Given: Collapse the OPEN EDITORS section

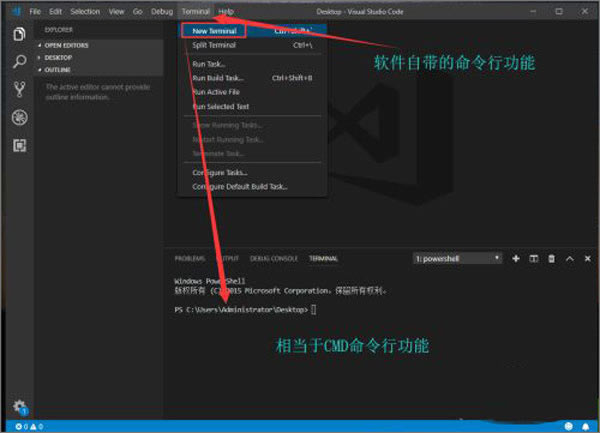Looking at the screenshot, I should [x=99, y=46].
